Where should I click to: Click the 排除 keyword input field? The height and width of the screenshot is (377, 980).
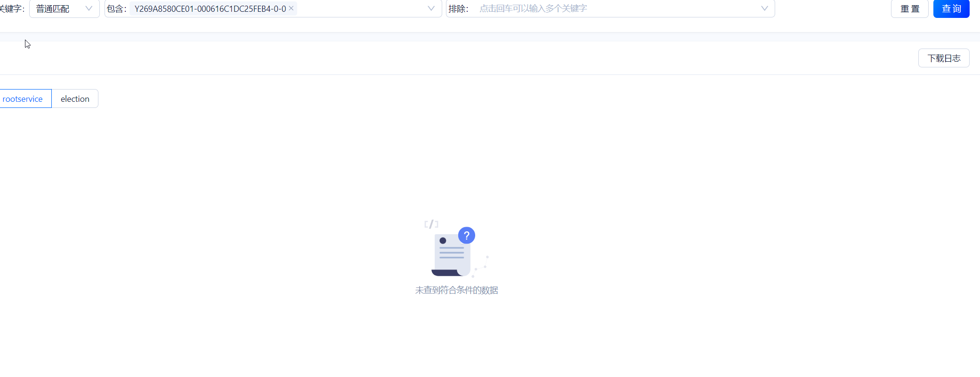pyautogui.click(x=610, y=8)
